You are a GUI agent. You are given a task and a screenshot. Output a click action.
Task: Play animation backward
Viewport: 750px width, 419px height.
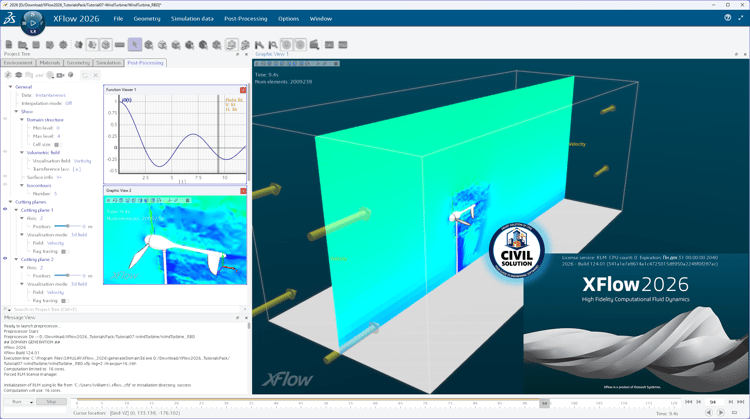[709, 412]
